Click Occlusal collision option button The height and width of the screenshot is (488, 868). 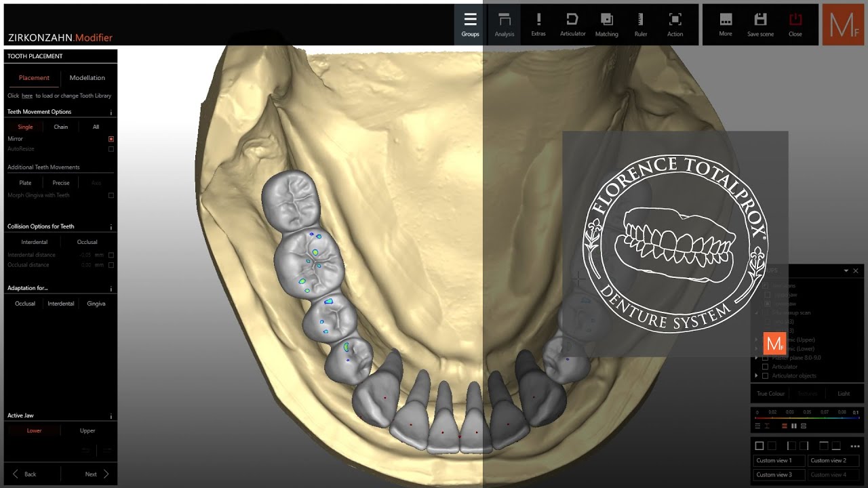[87, 242]
